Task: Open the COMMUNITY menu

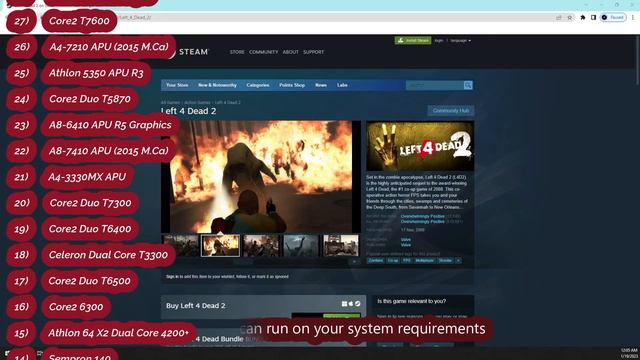Action: point(263,52)
